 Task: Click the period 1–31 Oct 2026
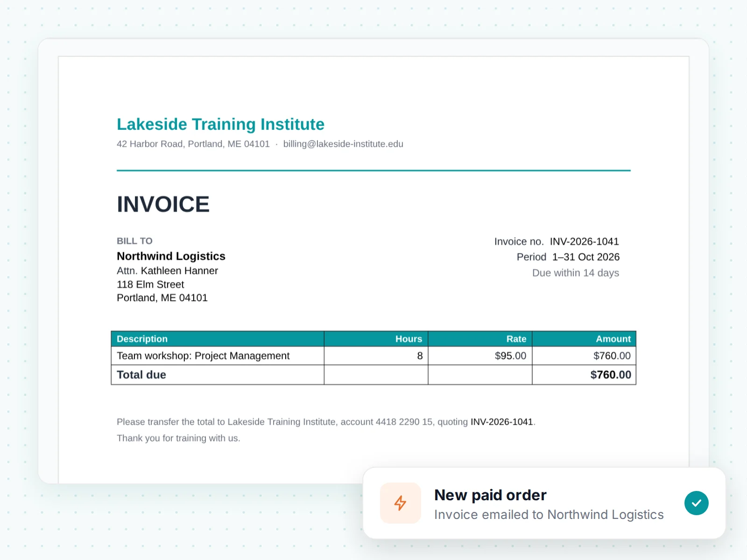585,257
